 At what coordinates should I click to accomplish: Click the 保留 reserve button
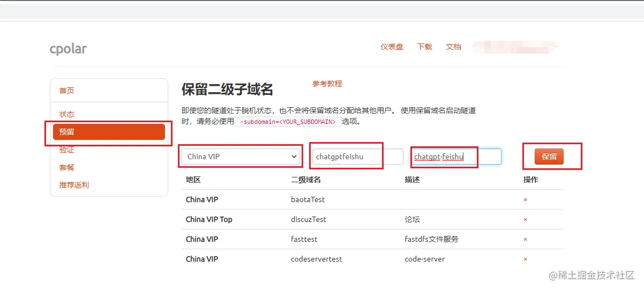(549, 157)
